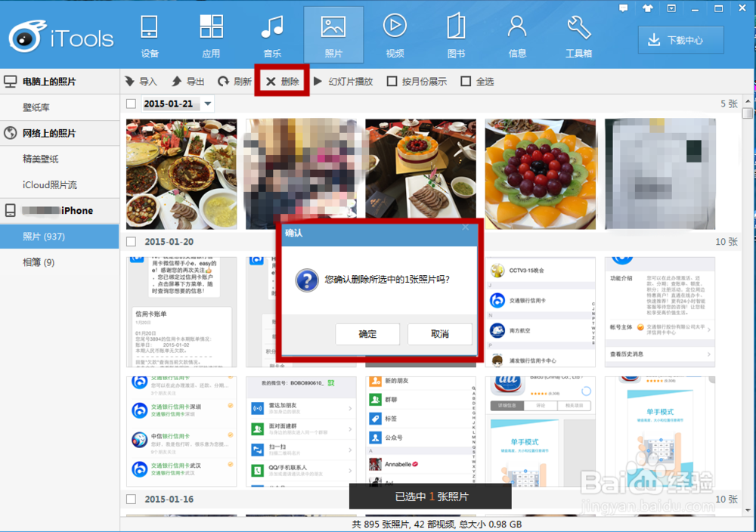Click the 刷新 (Refresh) toolbar icon

coord(234,81)
